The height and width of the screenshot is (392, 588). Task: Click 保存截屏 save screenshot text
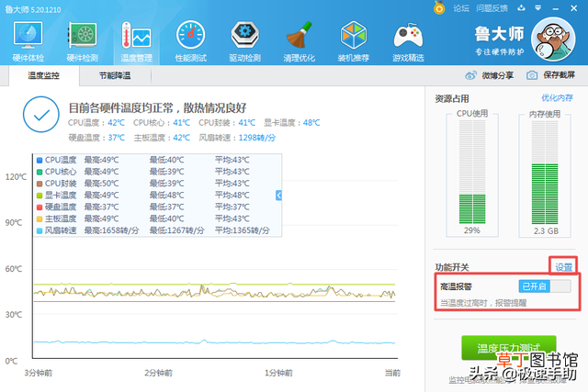click(559, 75)
